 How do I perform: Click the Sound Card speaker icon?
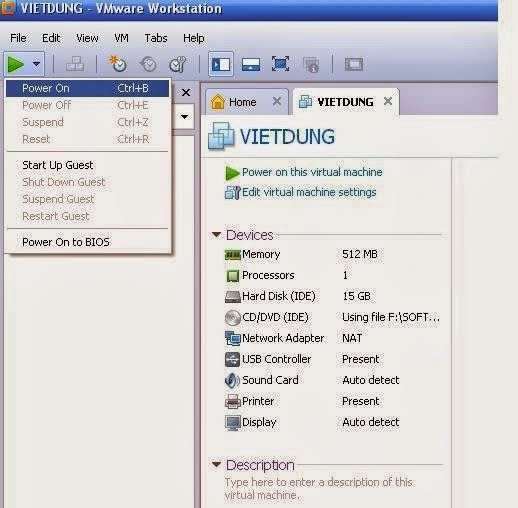(x=233, y=380)
